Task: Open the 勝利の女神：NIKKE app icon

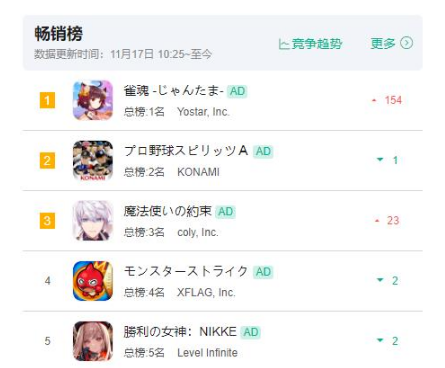Action: click(x=93, y=341)
